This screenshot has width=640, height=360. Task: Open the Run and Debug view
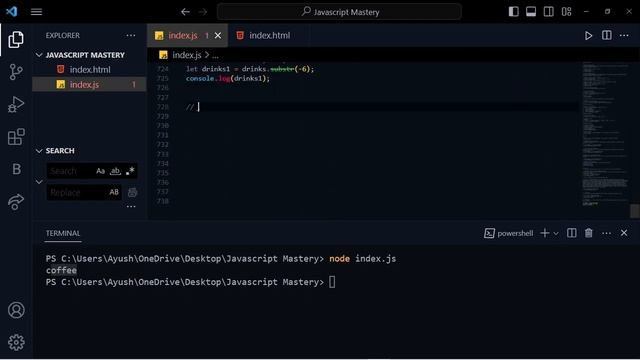[x=16, y=104]
